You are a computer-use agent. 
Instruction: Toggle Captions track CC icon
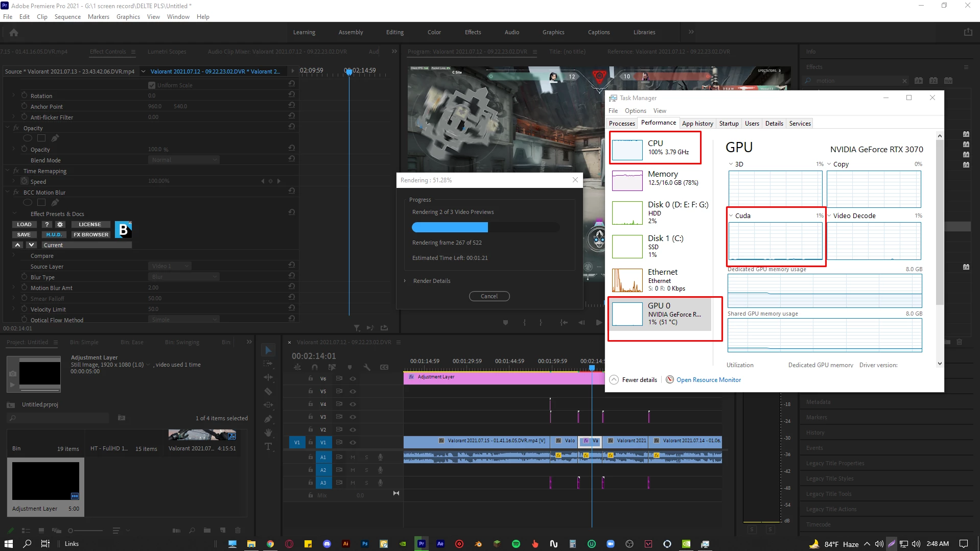[384, 367]
